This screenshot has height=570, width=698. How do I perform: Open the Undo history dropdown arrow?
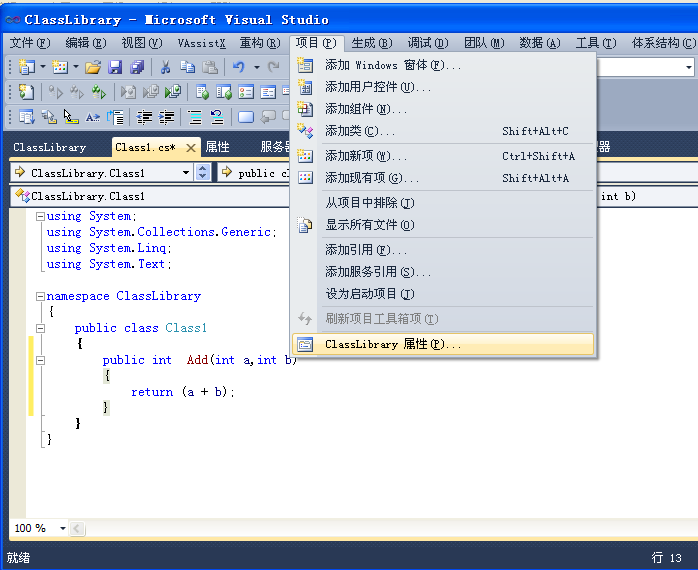[x=257, y=67]
